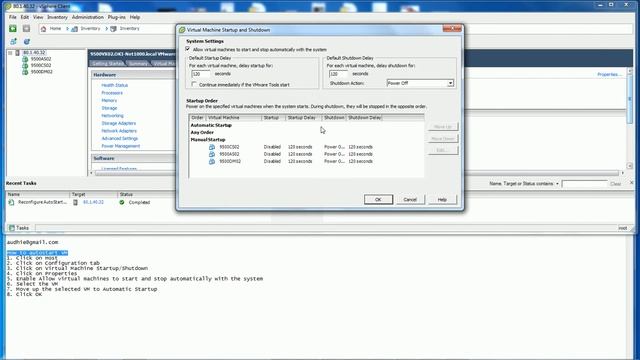Click the Clear button in Recent Tasks
Viewport: 640px width, 360px height.
[615, 184]
